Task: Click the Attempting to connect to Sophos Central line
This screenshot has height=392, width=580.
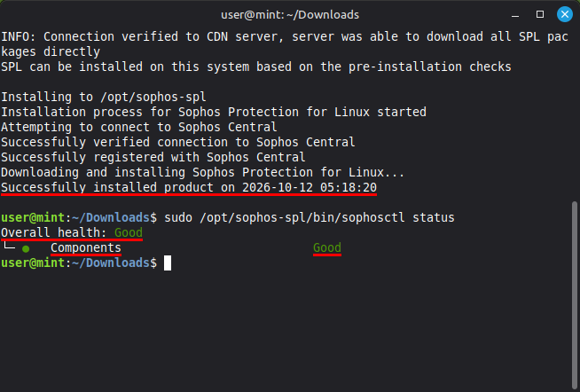Action: point(139,127)
